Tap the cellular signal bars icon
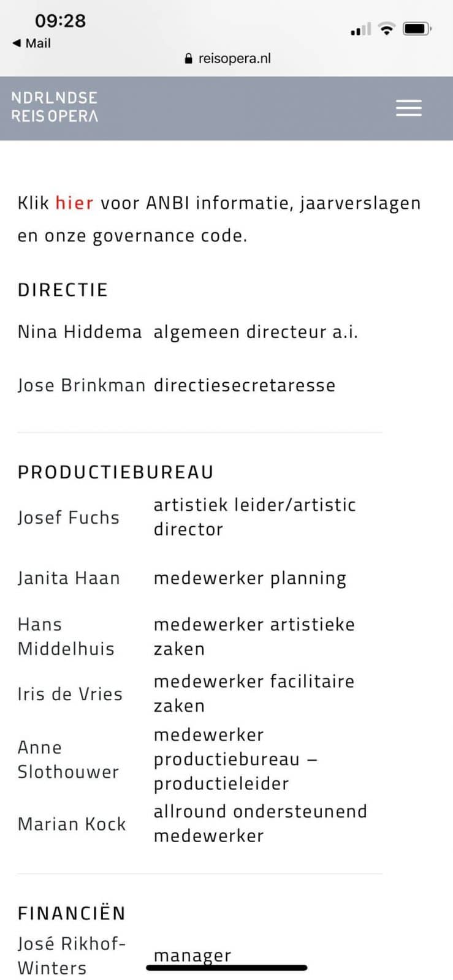The height and width of the screenshot is (980, 453). 360,29
